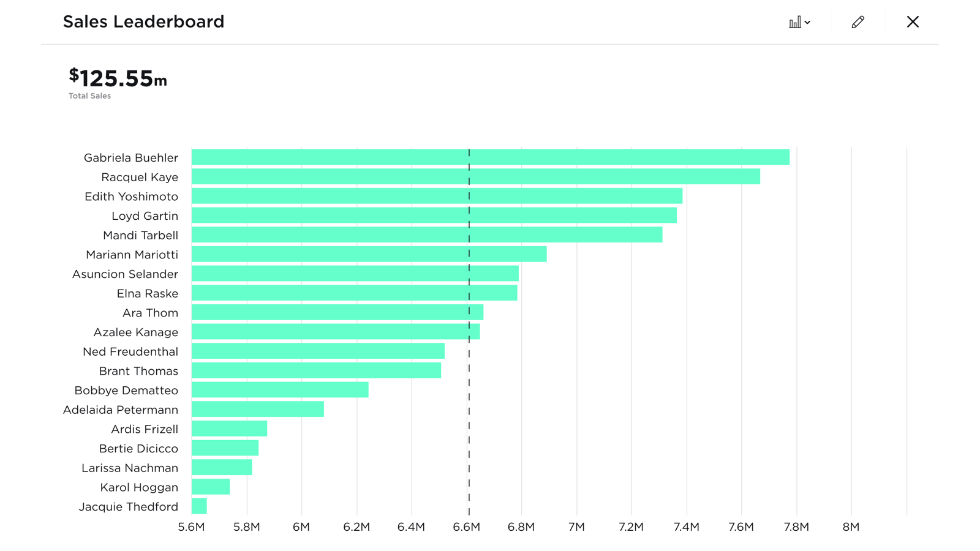Screen dimensions: 980x551
Task: Click Ned Freudenthal's sales bar
Action: click(318, 351)
